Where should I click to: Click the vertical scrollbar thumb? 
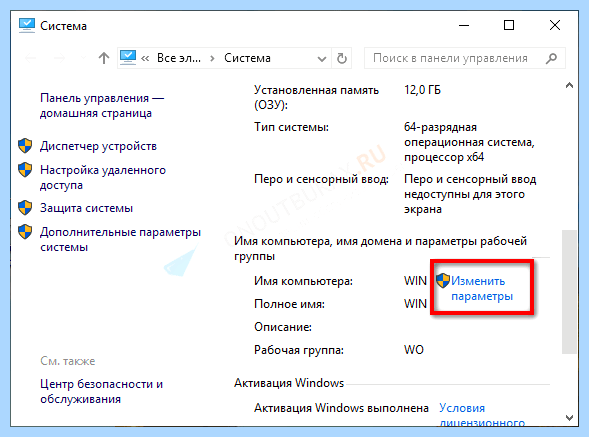569,292
